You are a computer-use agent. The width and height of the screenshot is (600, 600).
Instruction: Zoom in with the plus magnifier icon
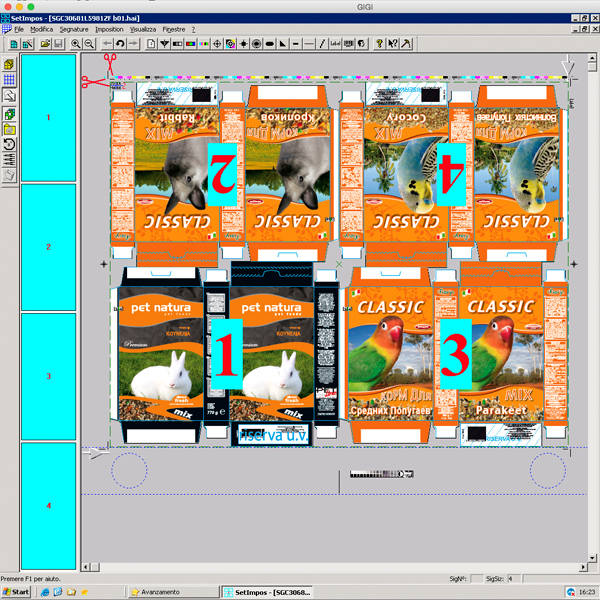point(76,44)
